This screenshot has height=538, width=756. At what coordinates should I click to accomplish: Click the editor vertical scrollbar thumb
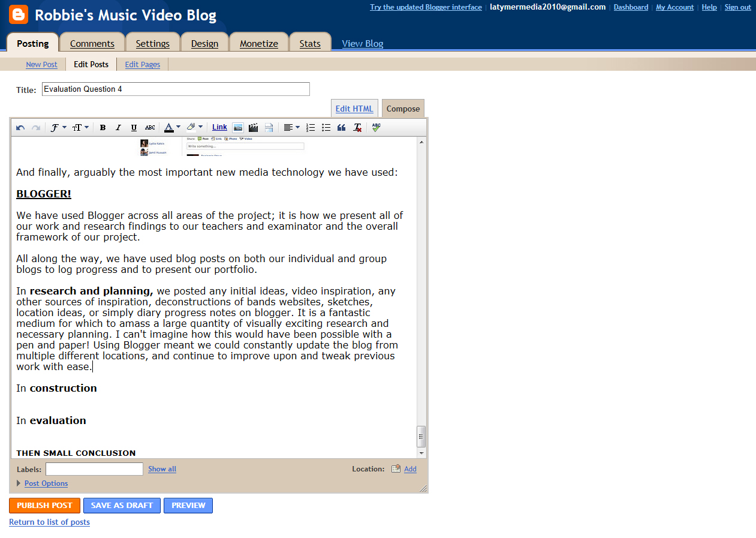pos(421,437)
